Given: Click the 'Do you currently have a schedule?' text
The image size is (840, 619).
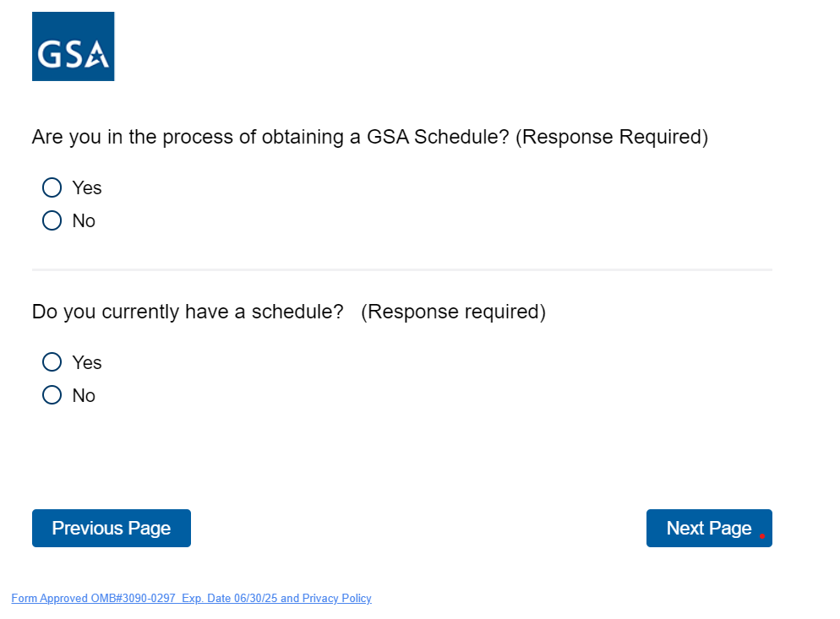Looking at the screenshot, I should coord(188,312).
